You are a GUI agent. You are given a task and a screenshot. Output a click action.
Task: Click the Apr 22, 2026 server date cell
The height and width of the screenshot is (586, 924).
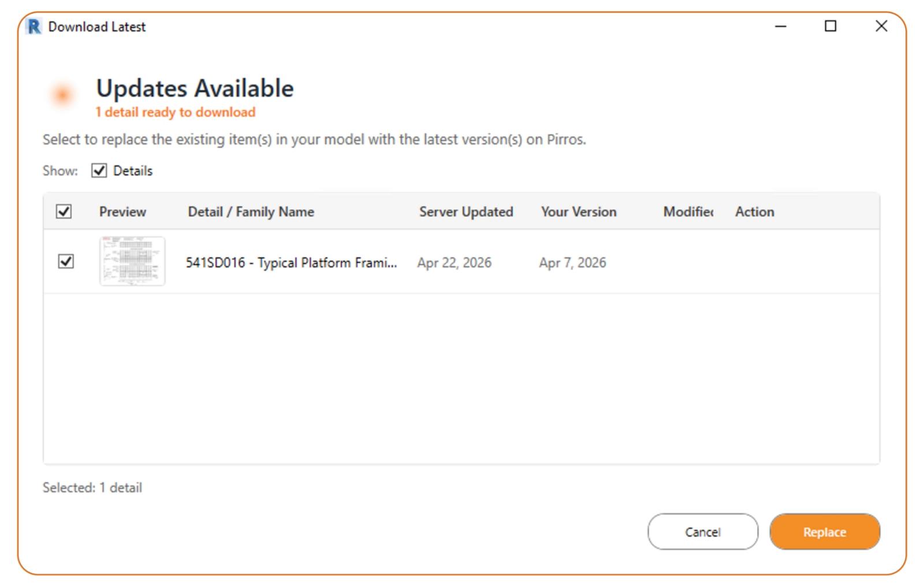coord(454,263)
